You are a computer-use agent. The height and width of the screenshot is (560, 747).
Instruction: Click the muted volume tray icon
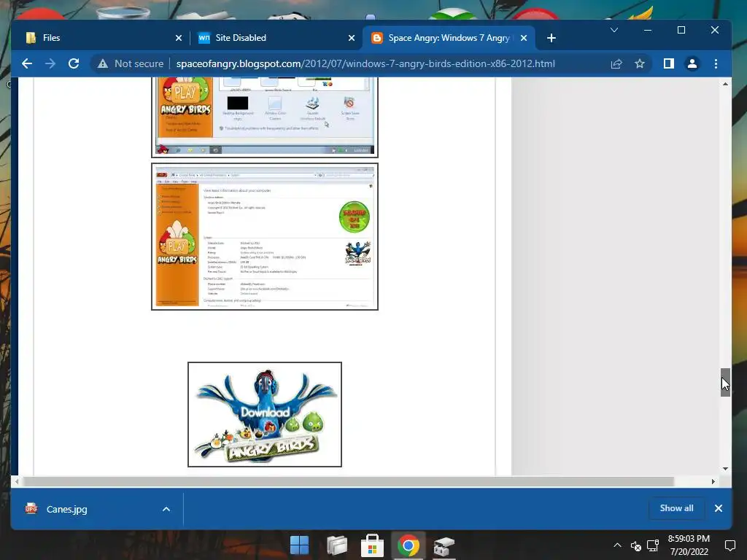coord(635,545)
